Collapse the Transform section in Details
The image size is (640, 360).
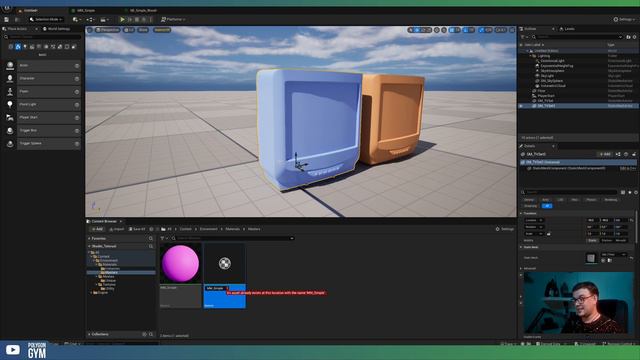click(521, 213)
